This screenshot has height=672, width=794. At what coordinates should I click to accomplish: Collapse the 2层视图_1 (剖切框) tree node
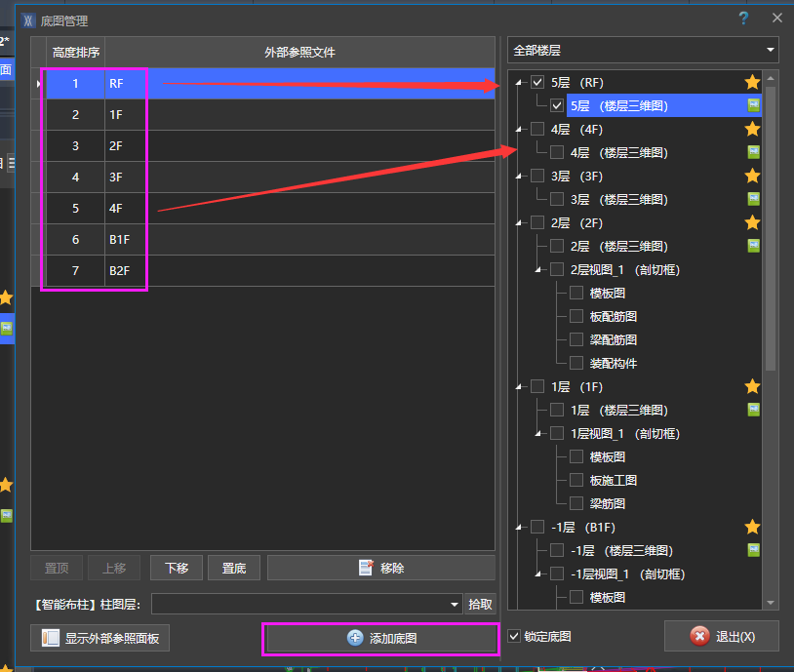click(537, 269)
